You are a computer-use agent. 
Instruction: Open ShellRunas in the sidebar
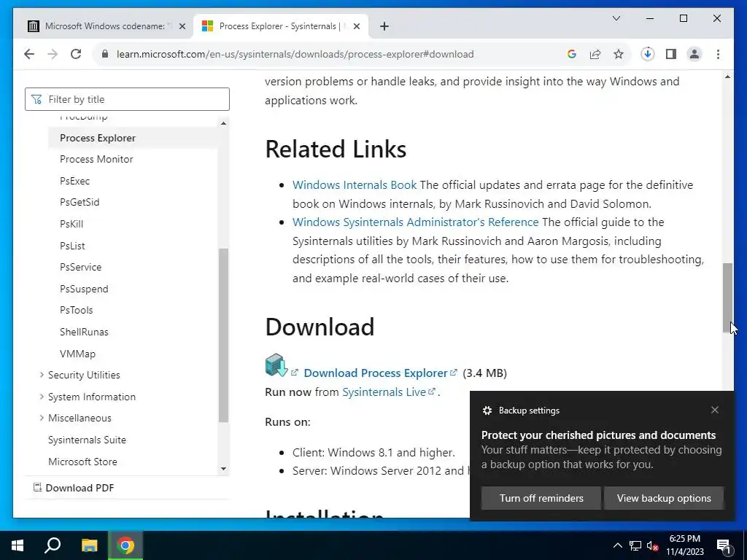coord(84,332)
